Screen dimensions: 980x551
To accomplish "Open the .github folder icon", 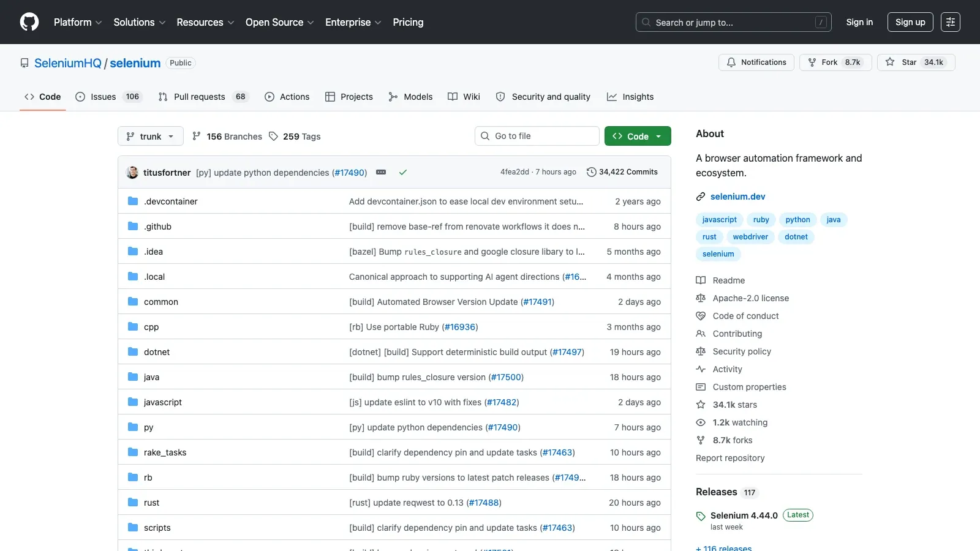I will (x=133, y=226).
